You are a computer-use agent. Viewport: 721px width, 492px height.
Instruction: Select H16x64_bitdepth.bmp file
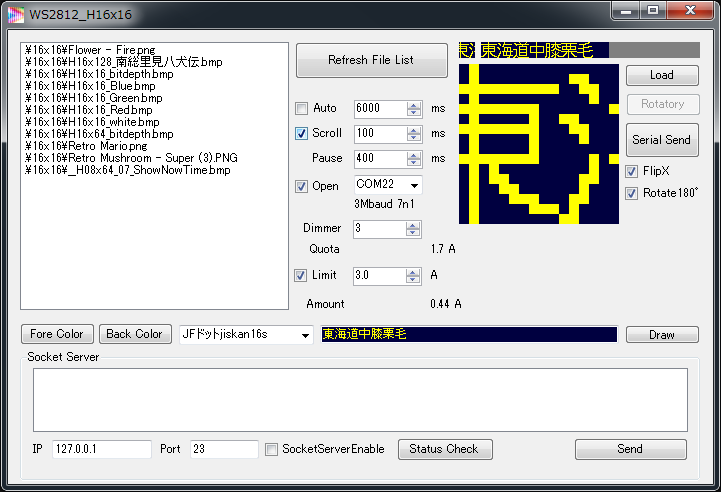(99, 134)
